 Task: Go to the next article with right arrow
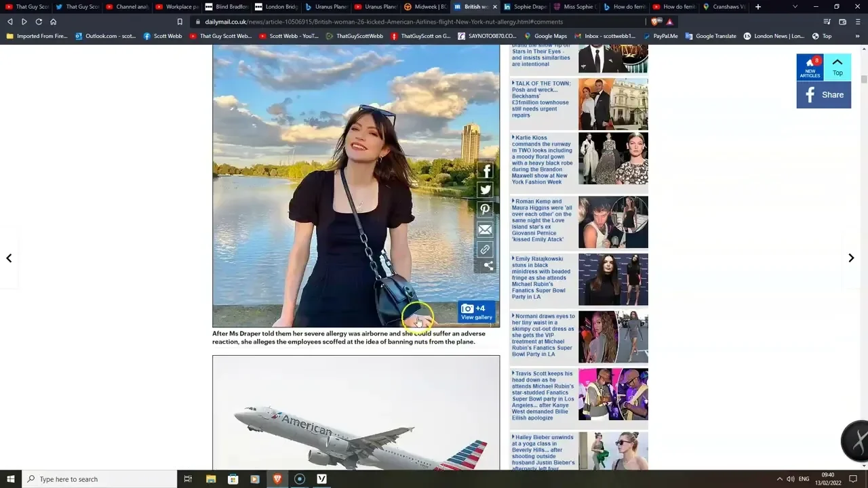pos(851,258)
